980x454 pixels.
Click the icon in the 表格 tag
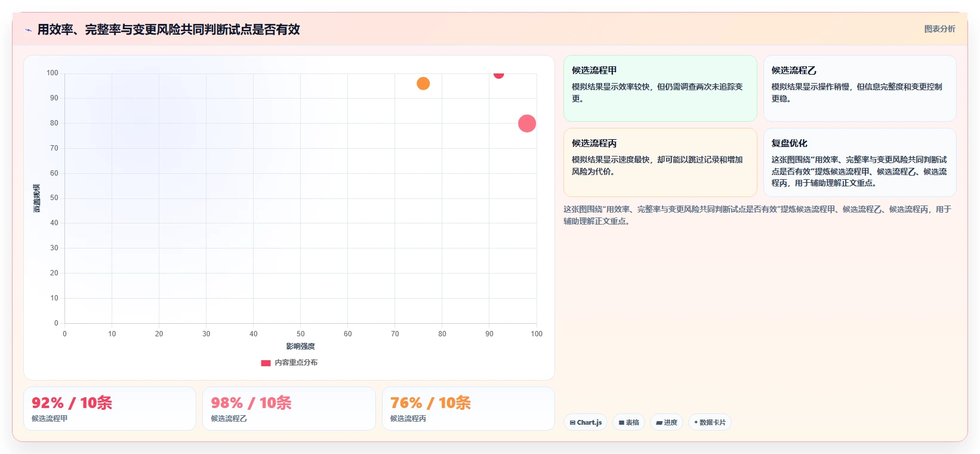coord(621,422)
